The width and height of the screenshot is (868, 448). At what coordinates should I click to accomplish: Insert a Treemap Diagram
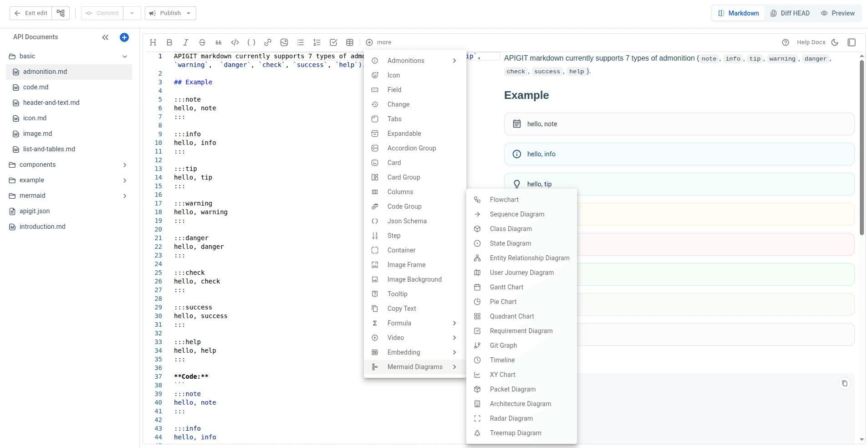(521, 433)
